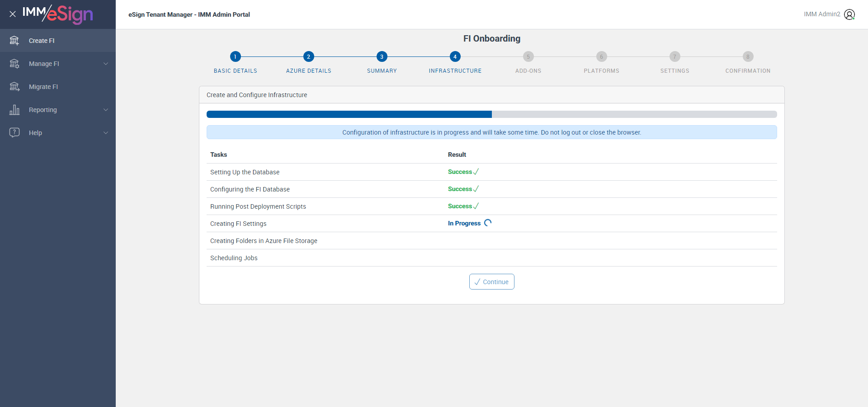The height and width of the screenshot is (407, 868).
Task: Select the INFRASTRUCTURE step label
Action: [455, 71]
